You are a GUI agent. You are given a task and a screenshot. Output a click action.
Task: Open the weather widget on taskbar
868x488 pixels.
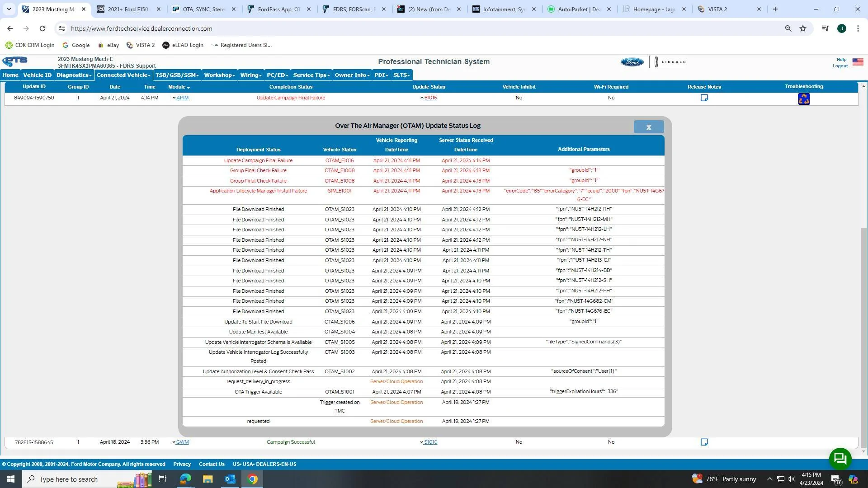click(724, 479)
